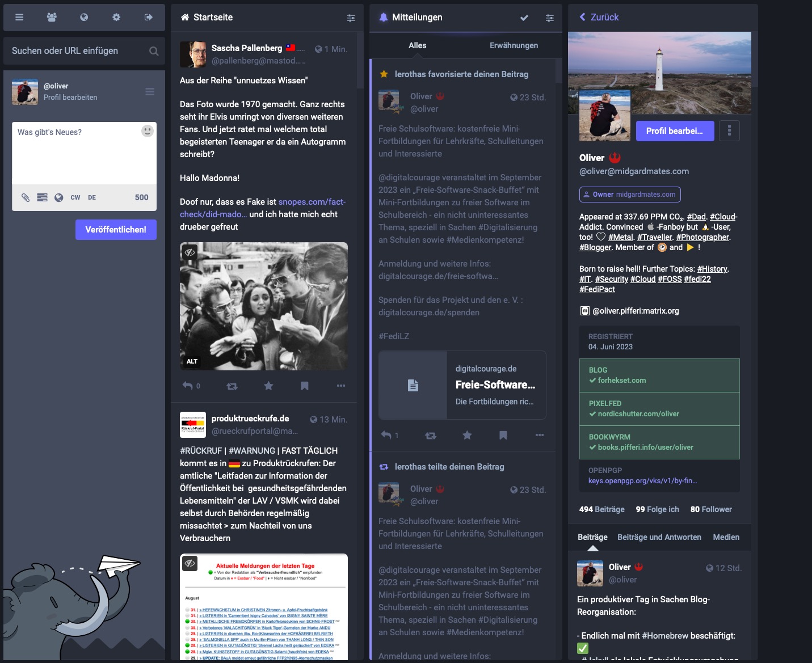Add a poll to the compose box
812x663 pixels.
(42, 197)
